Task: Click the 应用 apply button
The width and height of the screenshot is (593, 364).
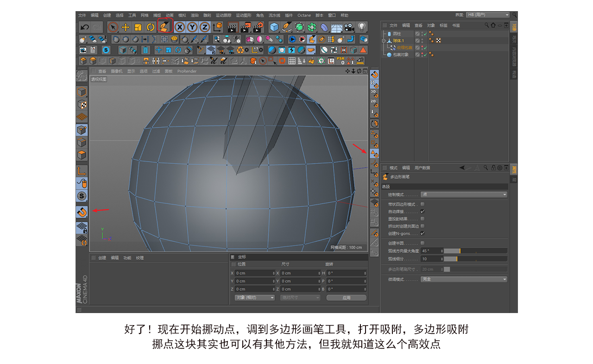Action: [x=346, y=298]
